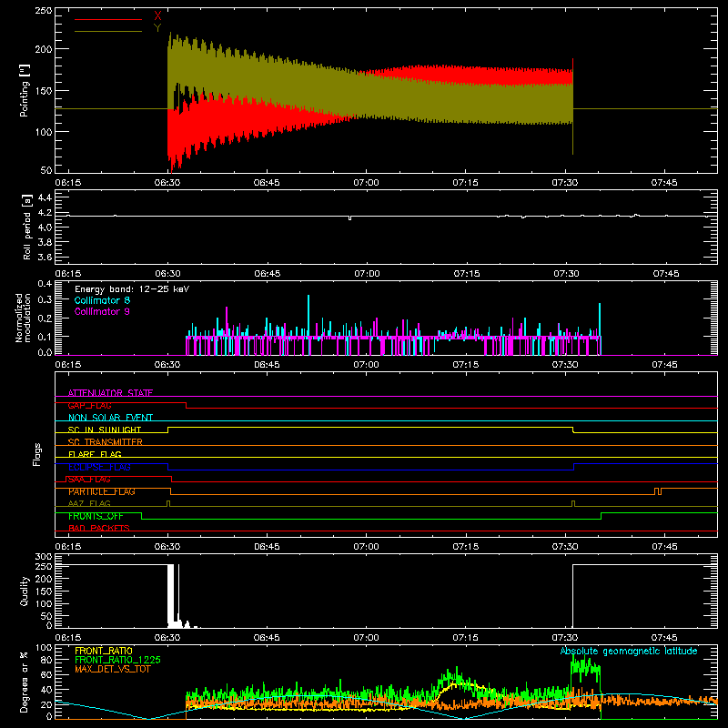The width and height of the screenshot is (728, 728).
Task: Click the Degrees or % axis title
Action: (25, 682)
